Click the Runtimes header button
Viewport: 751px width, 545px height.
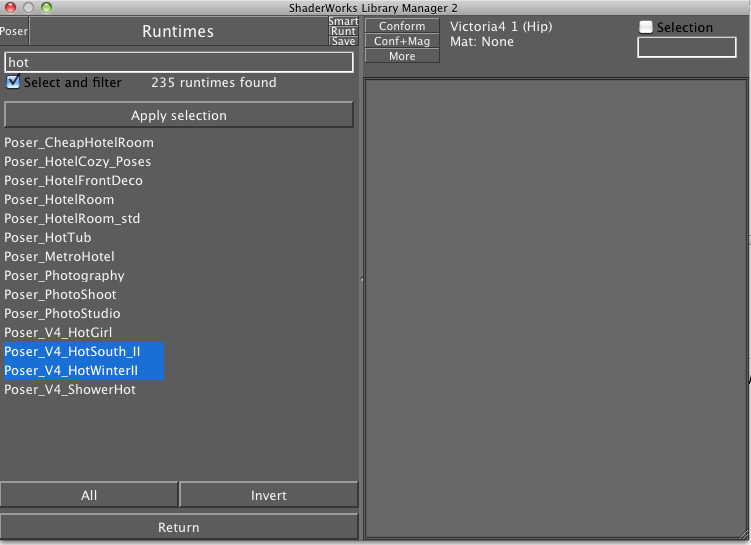pyautogui.click(x=178, y=32)
